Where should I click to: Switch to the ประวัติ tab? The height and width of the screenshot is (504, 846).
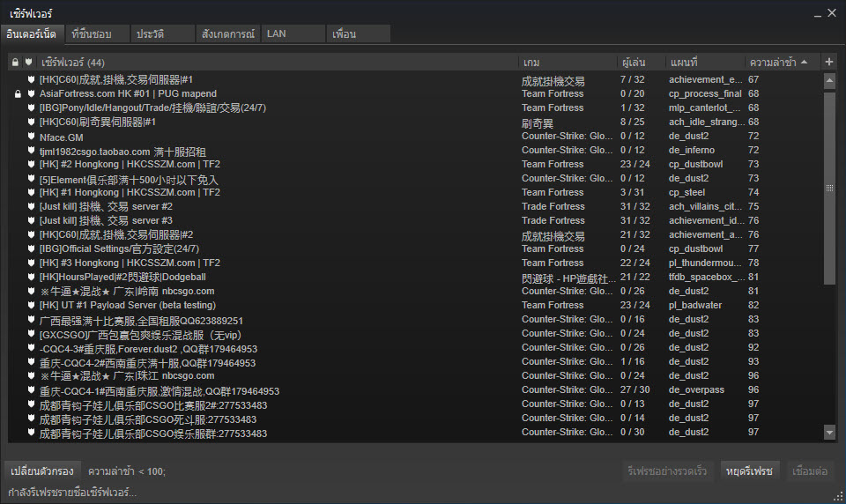coord(162,34)
